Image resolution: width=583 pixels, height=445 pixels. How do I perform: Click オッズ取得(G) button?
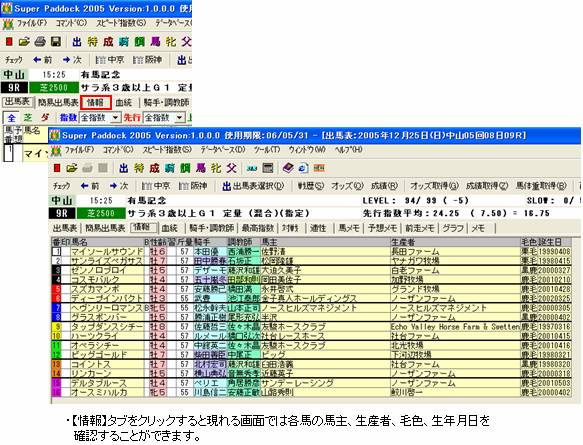click(x=434, y=186)
